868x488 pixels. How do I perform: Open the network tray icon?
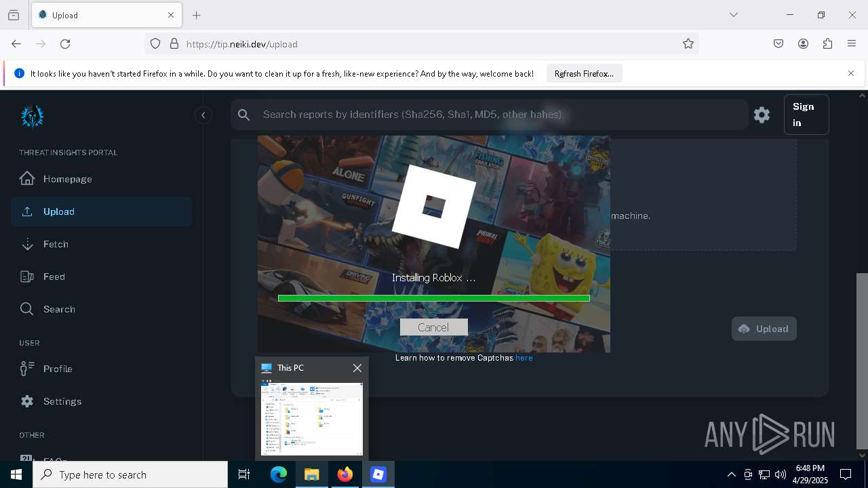click(764, 474)
